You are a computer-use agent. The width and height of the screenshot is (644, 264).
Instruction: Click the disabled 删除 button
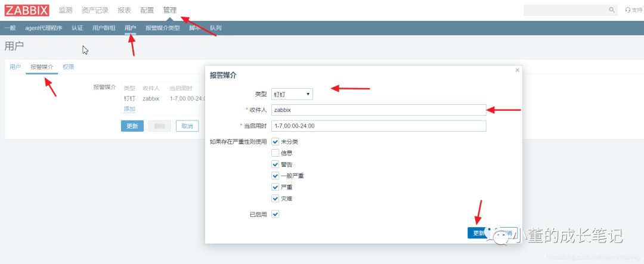(x=160, y=126)
